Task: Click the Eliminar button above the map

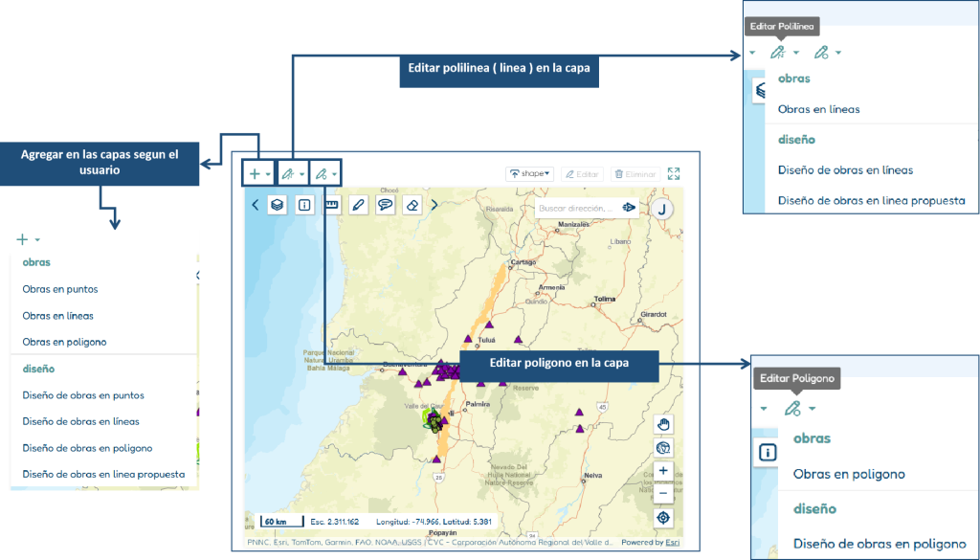Action: click(x=635, y=174)
